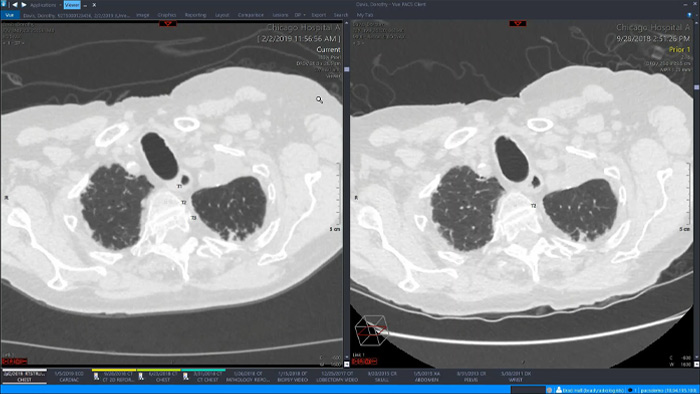Open the teal-marked CT CHEST study

click(208, 377)
